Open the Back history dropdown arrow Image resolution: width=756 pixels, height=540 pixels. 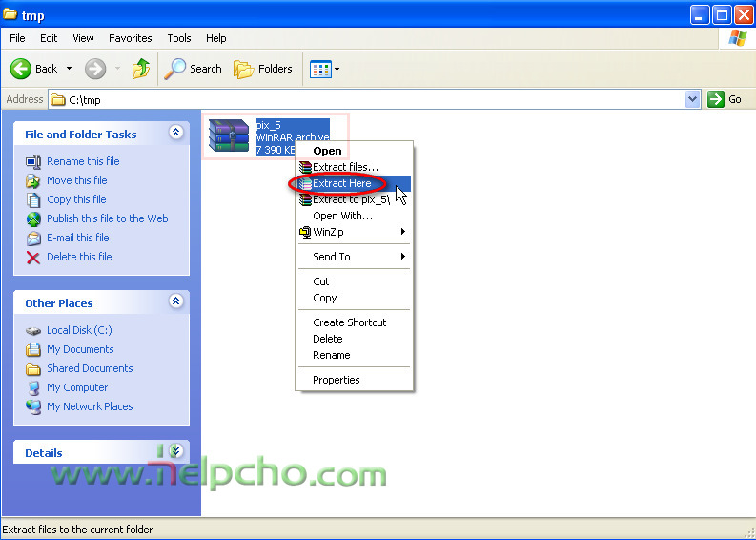pos(69,69)
